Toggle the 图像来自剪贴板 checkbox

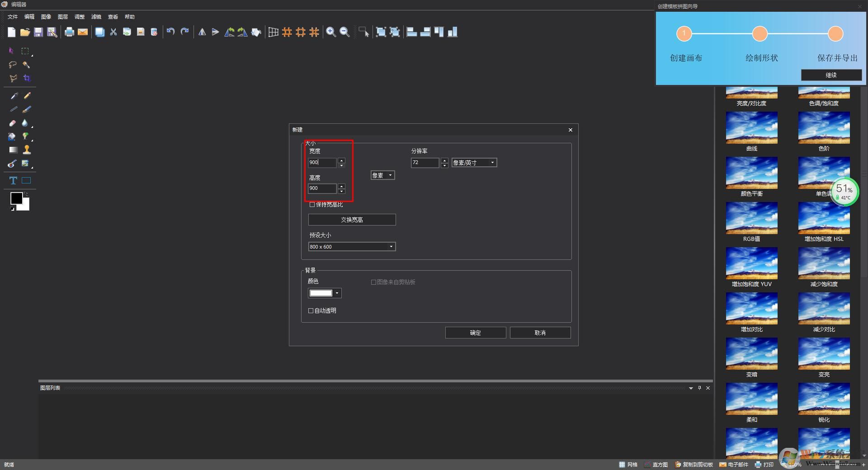374,282
